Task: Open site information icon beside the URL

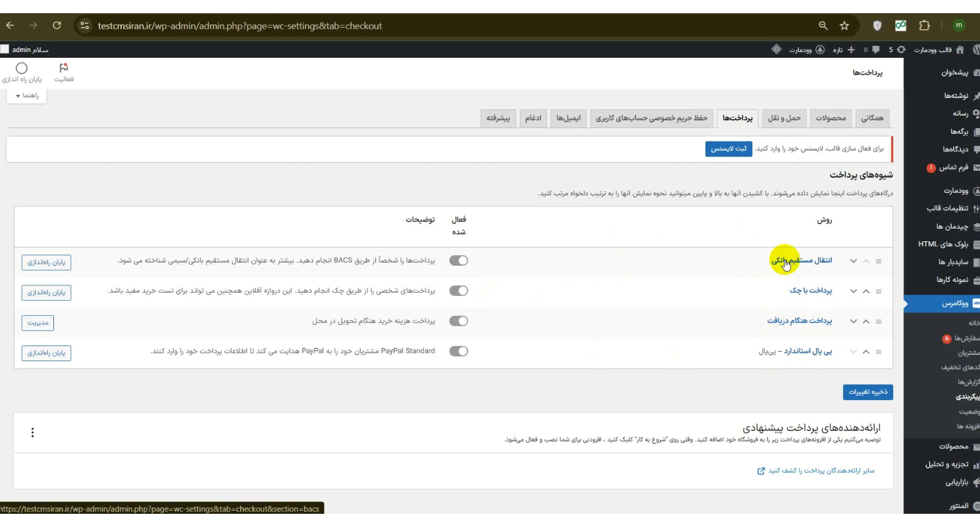Action: [85, 26]
